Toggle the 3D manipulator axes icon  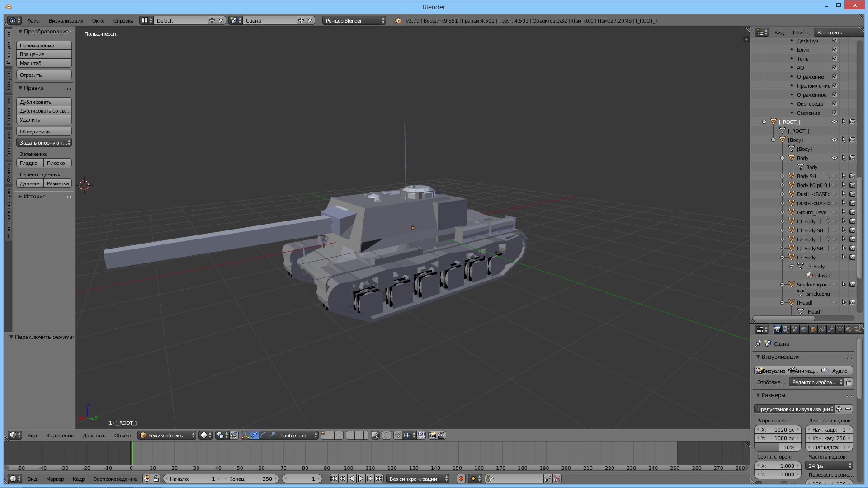click(x=245, y=435)
